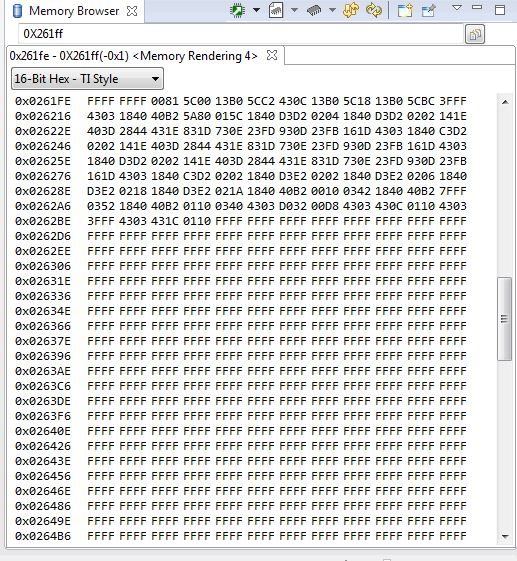Screen dimensions: 517x561
Task: Select the Memory Browser view tab
Action: 74,11
